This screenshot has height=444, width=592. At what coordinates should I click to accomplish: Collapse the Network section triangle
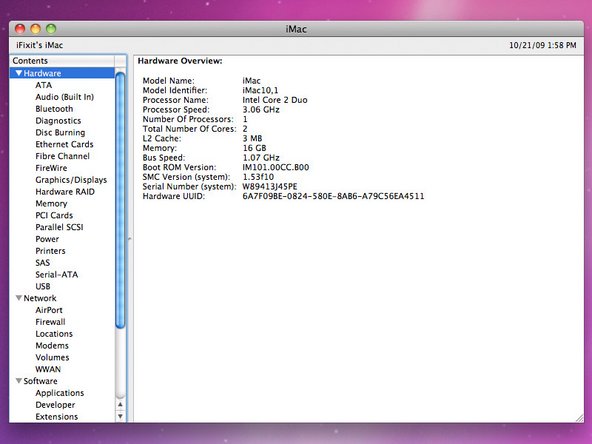pos(18,298)
